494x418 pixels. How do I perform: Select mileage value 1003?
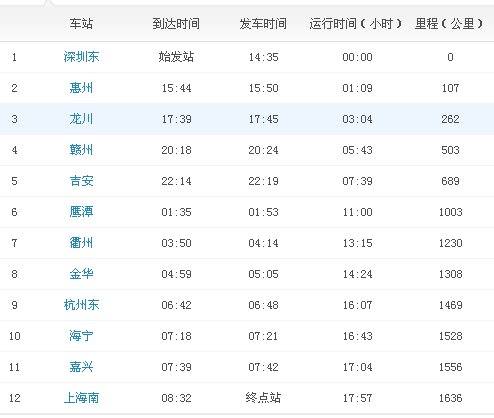click(x=450, y=212)
